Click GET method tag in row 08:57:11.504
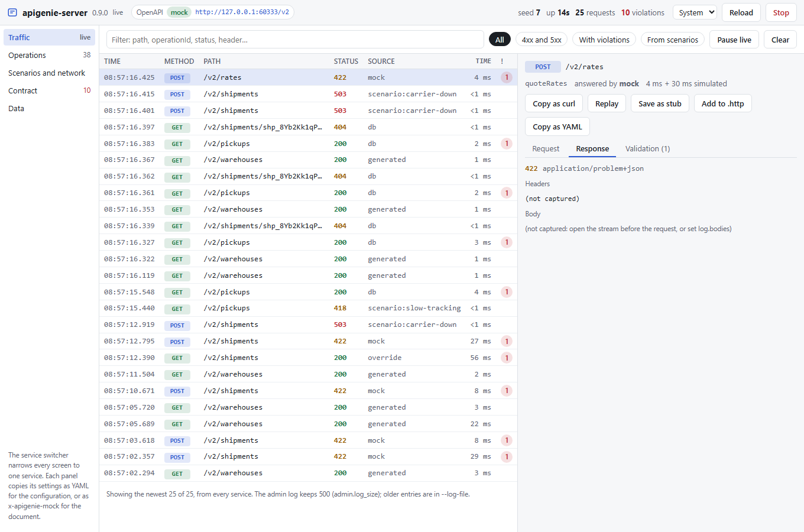 tap(177, 375)
